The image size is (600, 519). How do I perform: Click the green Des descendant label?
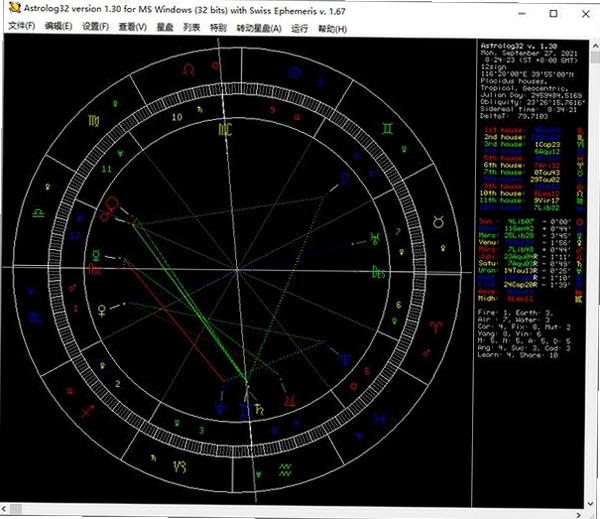pos(378,273)
